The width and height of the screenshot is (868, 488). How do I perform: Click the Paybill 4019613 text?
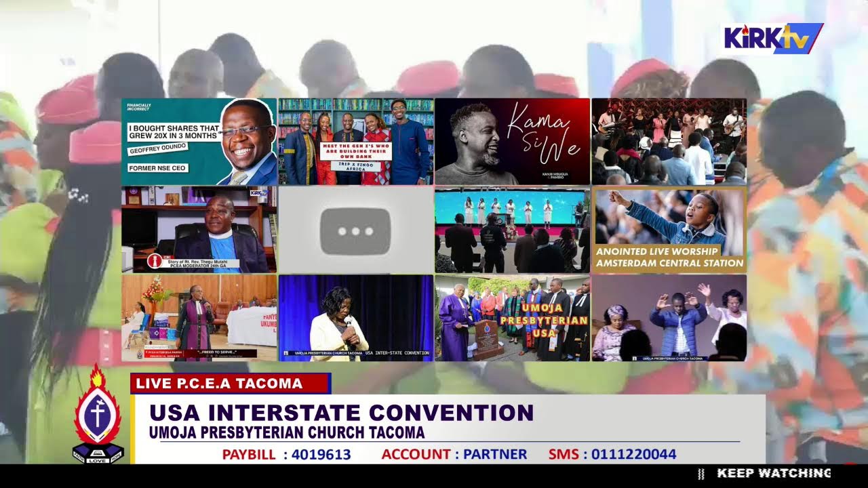286,454
